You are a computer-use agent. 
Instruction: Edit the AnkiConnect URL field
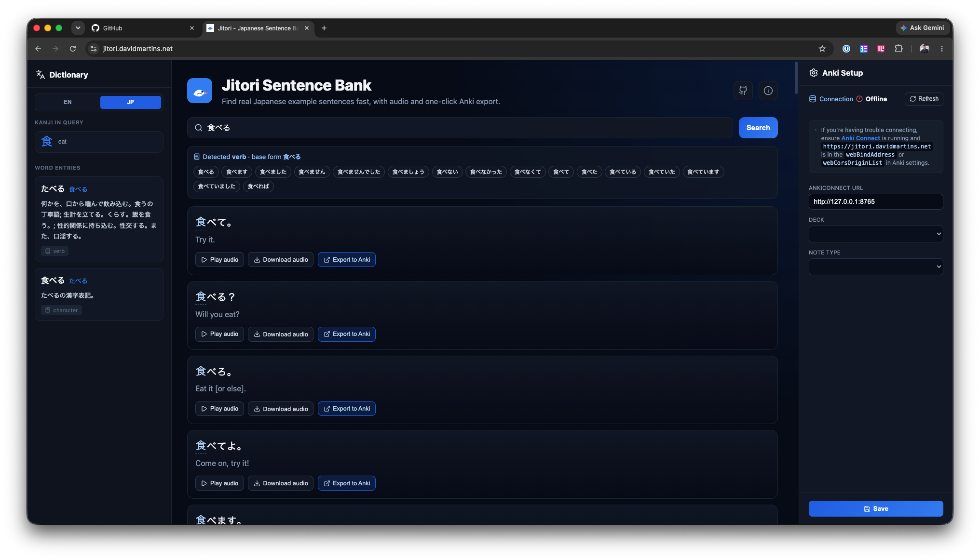point(875,202)
